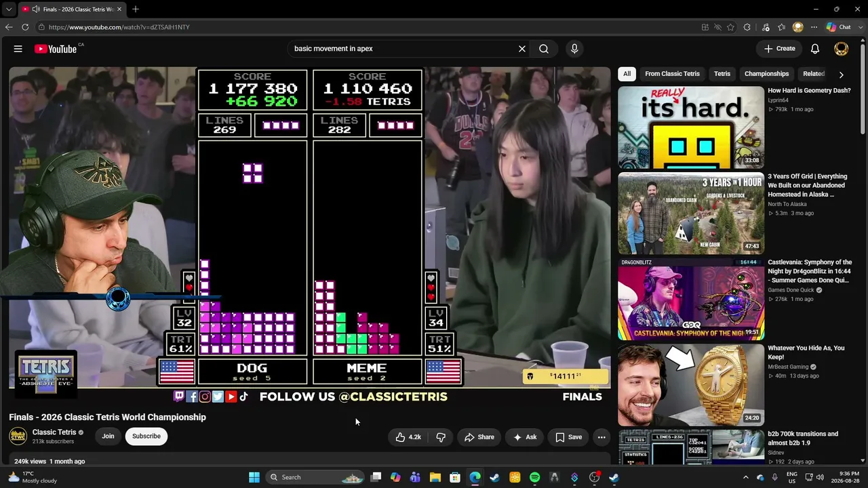This screenshot has width=868, height=488.
Task: Open browser Settings and more menu
Action: (x=814, y=27)
